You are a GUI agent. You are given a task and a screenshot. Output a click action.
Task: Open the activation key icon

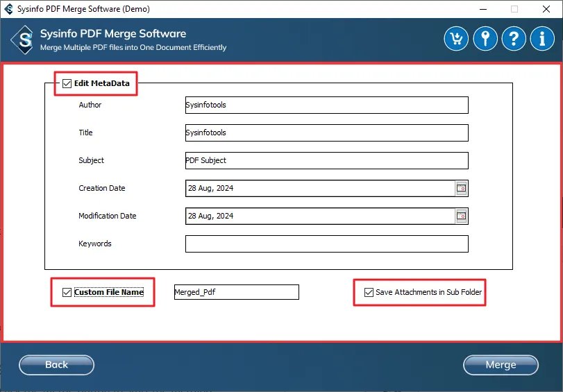point(485,38)
